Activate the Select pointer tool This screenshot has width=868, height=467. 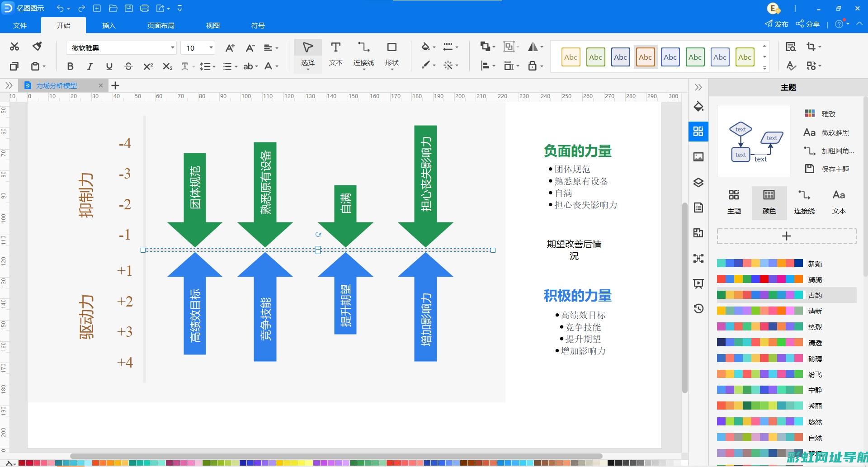coord(308,55)
